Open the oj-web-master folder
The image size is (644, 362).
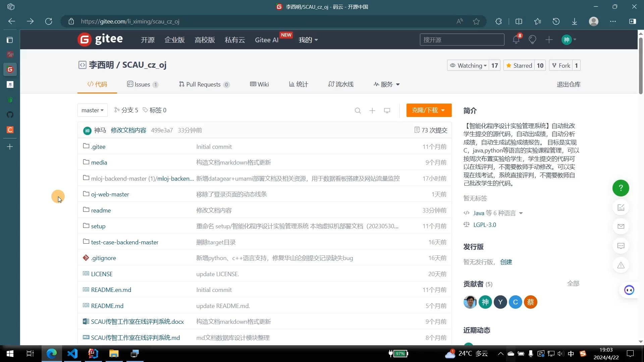(110, 194)
